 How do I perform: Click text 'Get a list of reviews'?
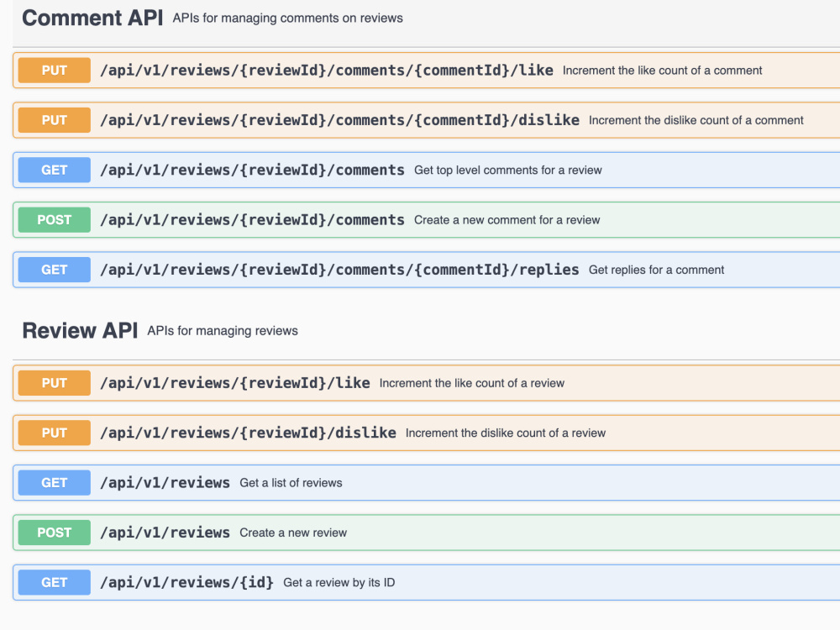click(x=291, y=483)
